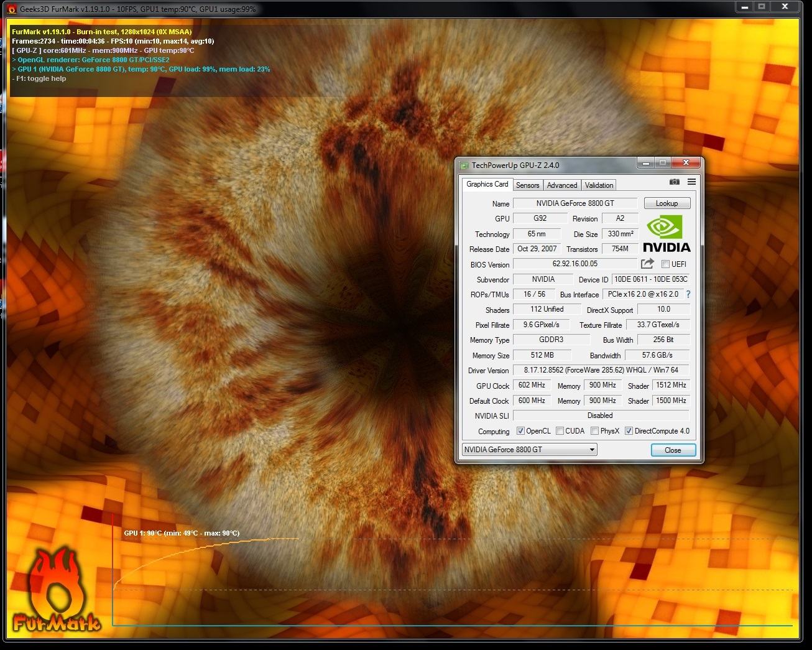
Task: Toggle the CUDA checkbox
Action: pyautogui.click(x=560, y=431)
